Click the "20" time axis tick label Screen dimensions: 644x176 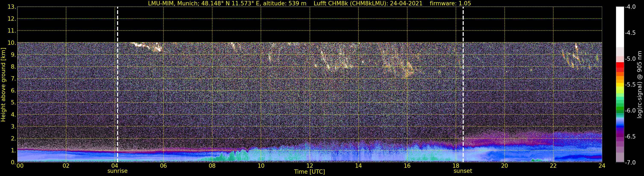(505, 166)
